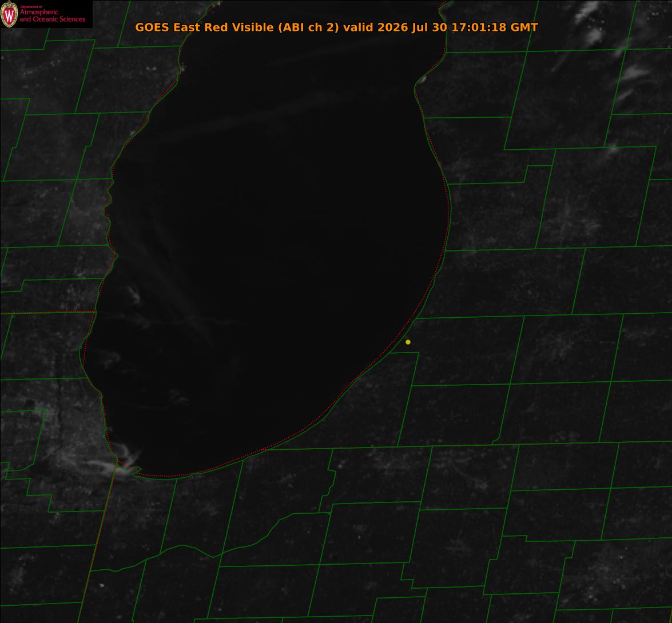The width and height of the screenshot is (672, 623).
Task: Click the small bright spot on the upper east shore
Action: click(423, 79)
